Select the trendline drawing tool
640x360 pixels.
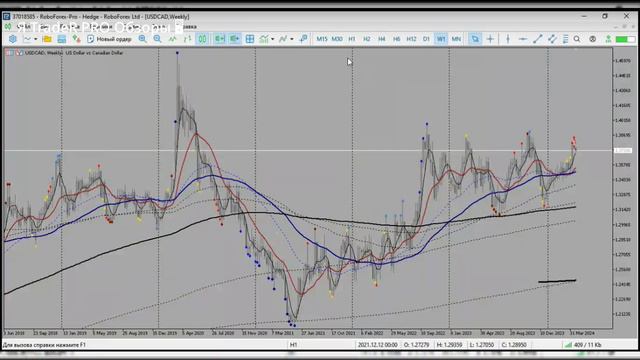[x=538, y=39]
